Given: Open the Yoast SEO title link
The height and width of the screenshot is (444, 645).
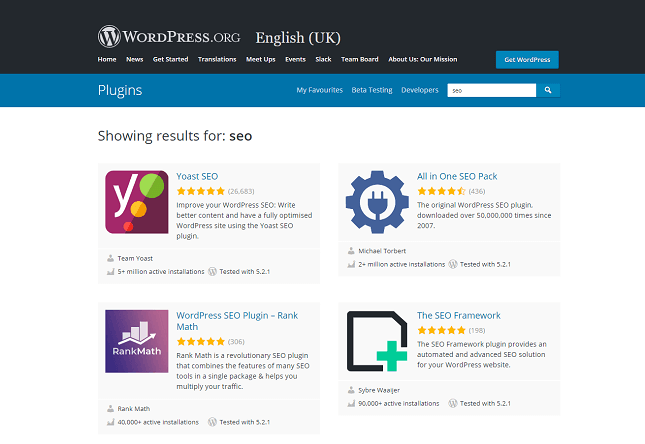Looking at the screenshot, I should [197, 177].
